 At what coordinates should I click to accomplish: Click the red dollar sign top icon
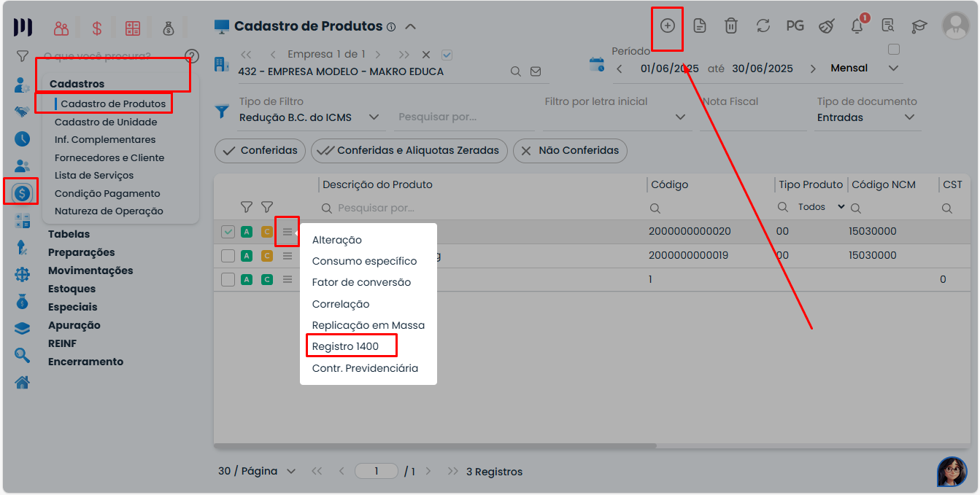pyautogui.click(x=97, y=29)
